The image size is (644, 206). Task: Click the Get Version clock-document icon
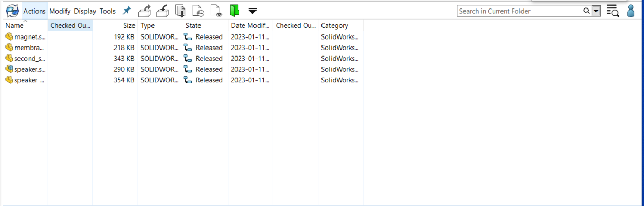(198, 11)
